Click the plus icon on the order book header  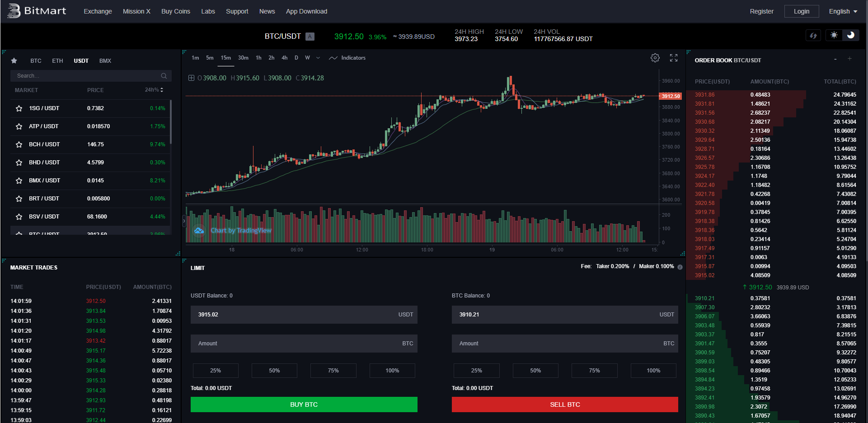(850, 59)
